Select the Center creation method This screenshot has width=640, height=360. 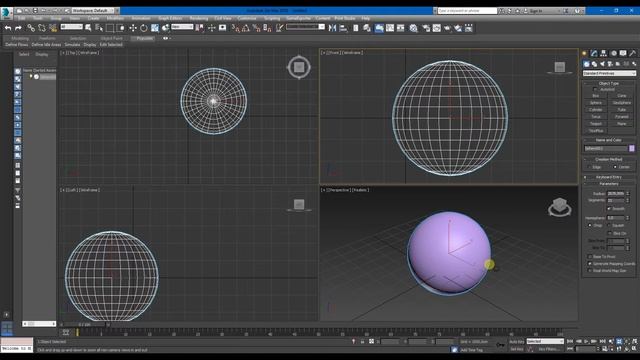coord(615,167)
